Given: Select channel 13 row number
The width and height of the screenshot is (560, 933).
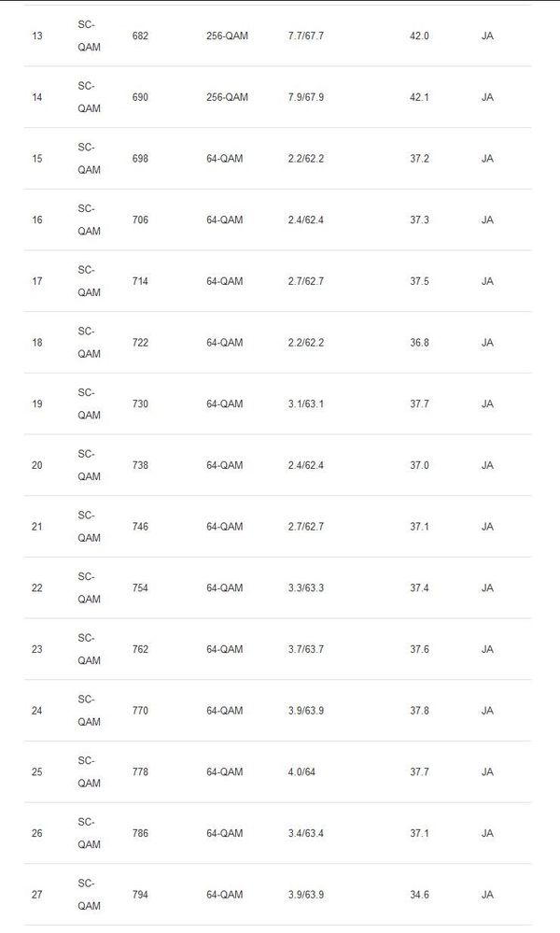Looking at the screenshot, I should coord(36,35).
